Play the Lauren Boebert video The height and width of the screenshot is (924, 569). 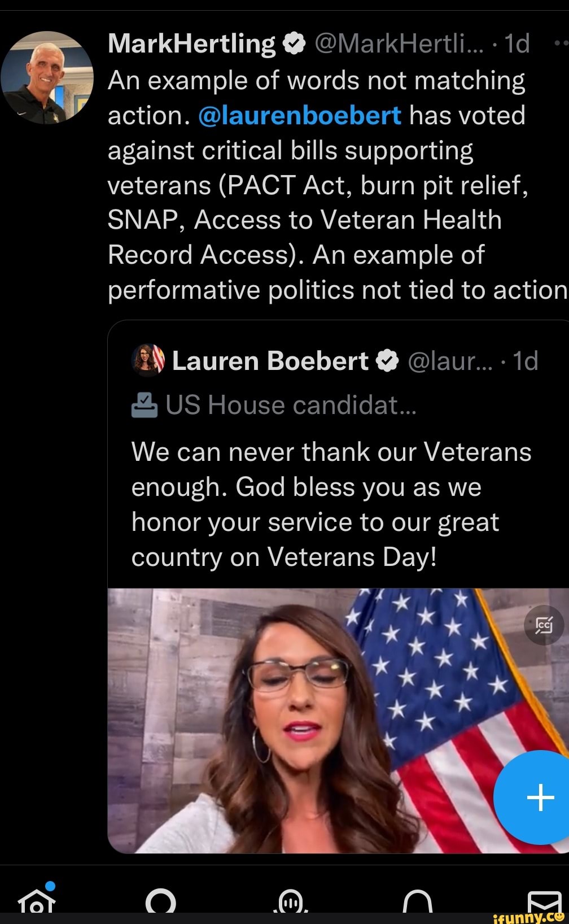point(338,721)
